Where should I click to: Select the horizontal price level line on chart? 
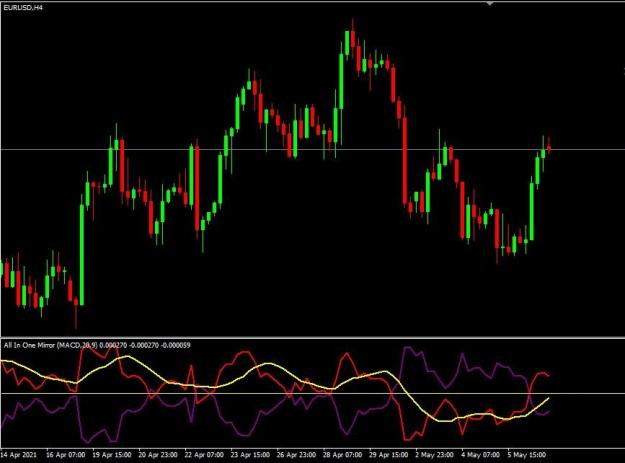point(312,150)
